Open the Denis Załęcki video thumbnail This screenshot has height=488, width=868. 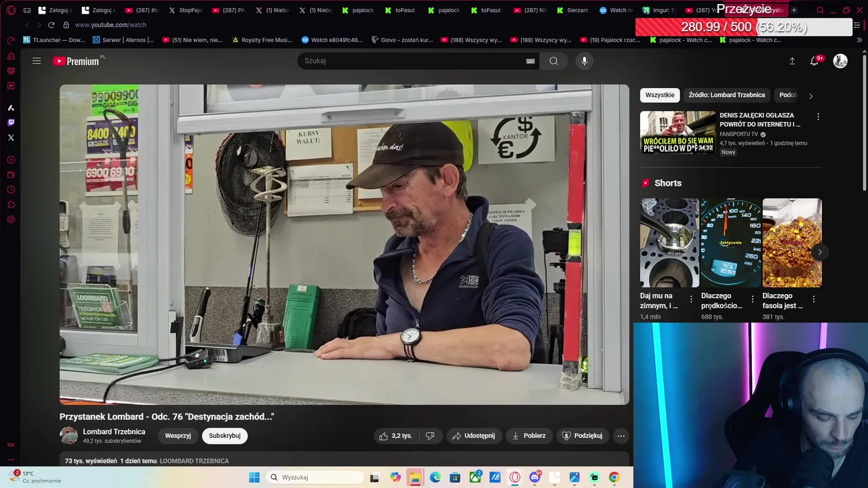[677, 132]
